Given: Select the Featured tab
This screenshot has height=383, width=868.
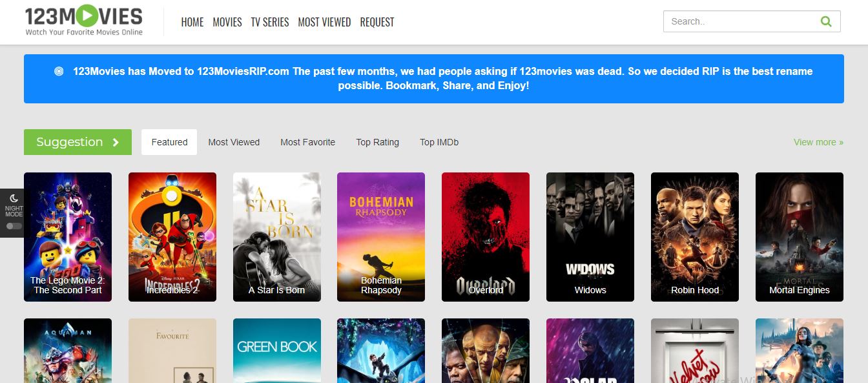Looking at the screenshot, I should pos(169,142).
